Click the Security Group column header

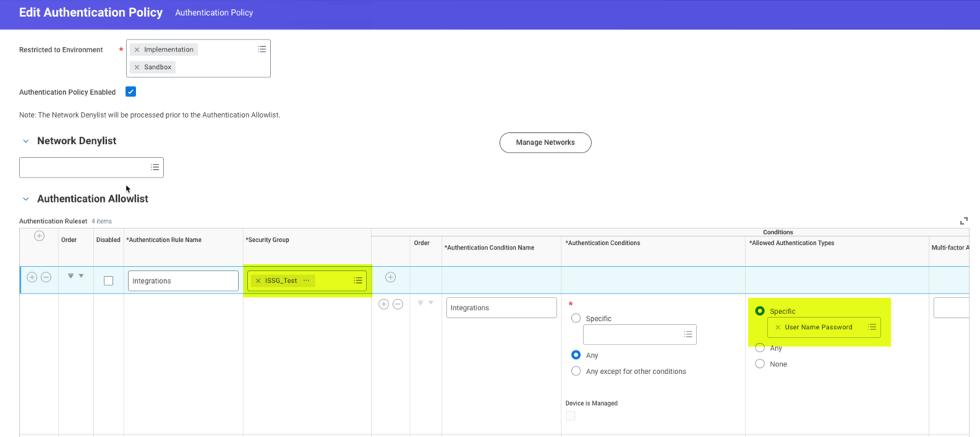267,240
